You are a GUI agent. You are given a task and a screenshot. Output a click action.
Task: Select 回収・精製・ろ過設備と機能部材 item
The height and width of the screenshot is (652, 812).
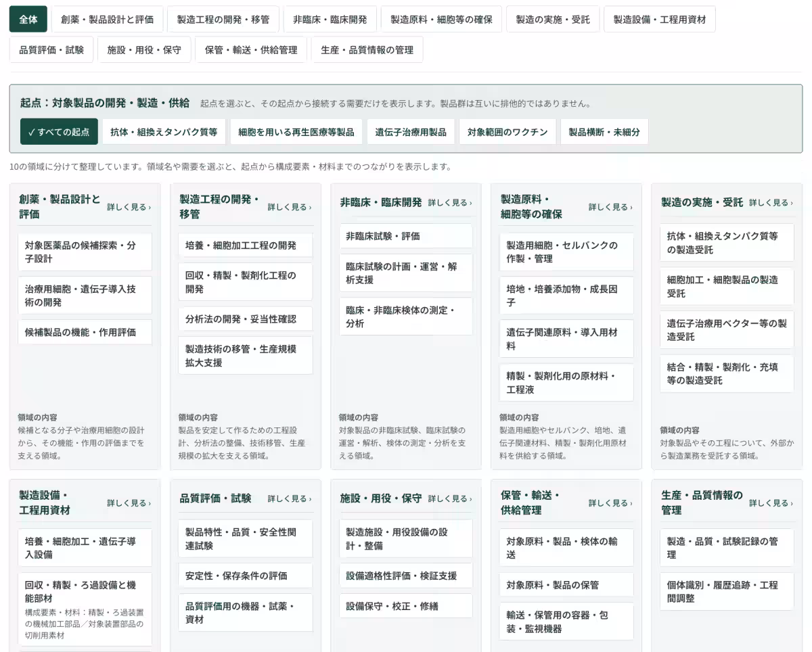[x=85, y=609]
